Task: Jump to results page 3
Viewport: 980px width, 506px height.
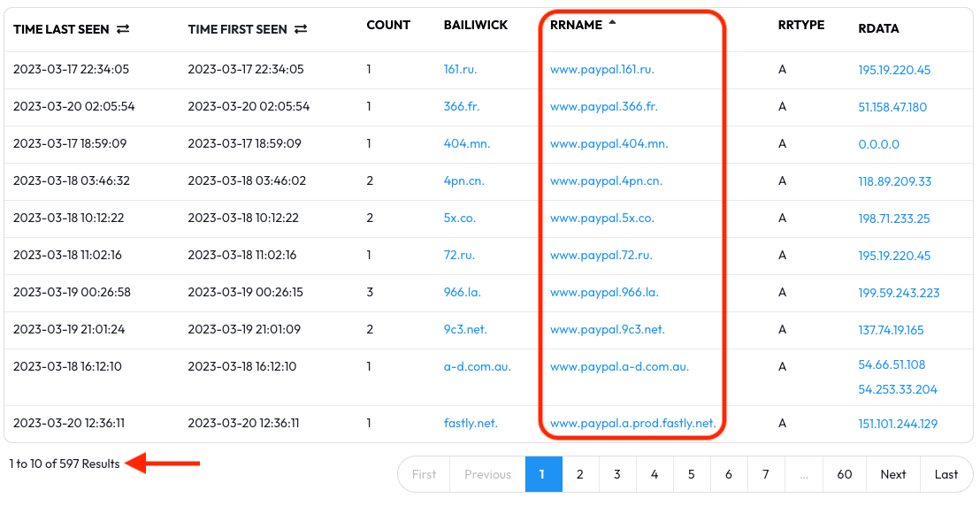Action: pos(616,474)
